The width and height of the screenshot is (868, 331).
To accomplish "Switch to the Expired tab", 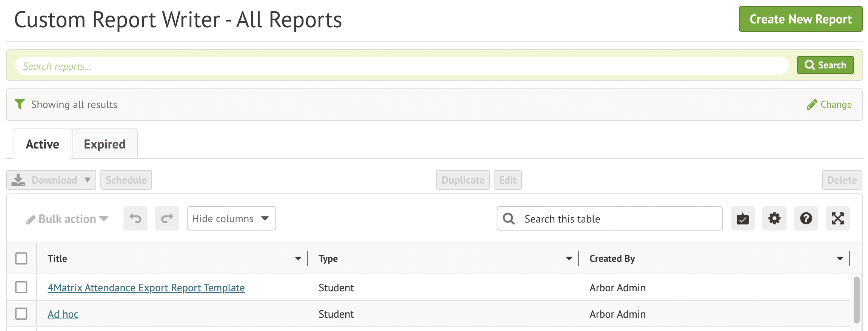I will [x=105, y=144].
